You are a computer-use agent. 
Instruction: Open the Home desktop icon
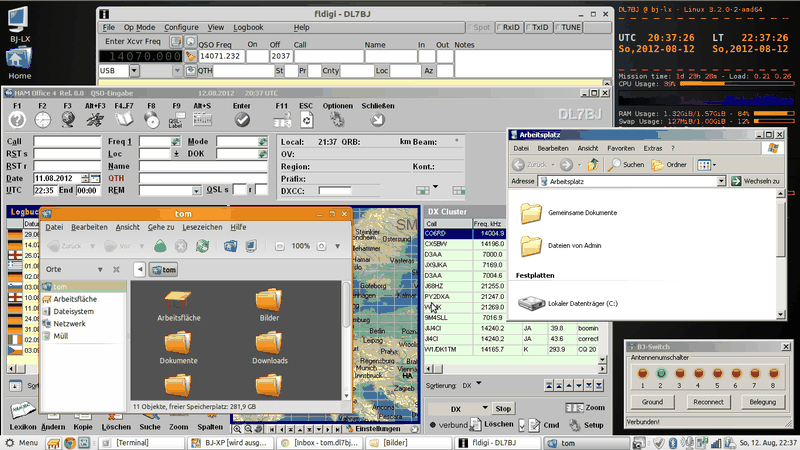pos(19,64)
